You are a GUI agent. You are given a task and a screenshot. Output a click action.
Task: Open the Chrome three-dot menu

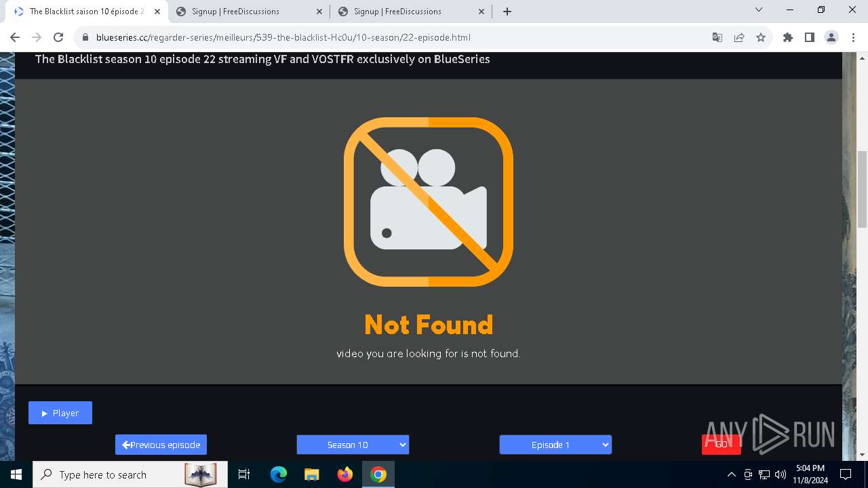[853, 37]
